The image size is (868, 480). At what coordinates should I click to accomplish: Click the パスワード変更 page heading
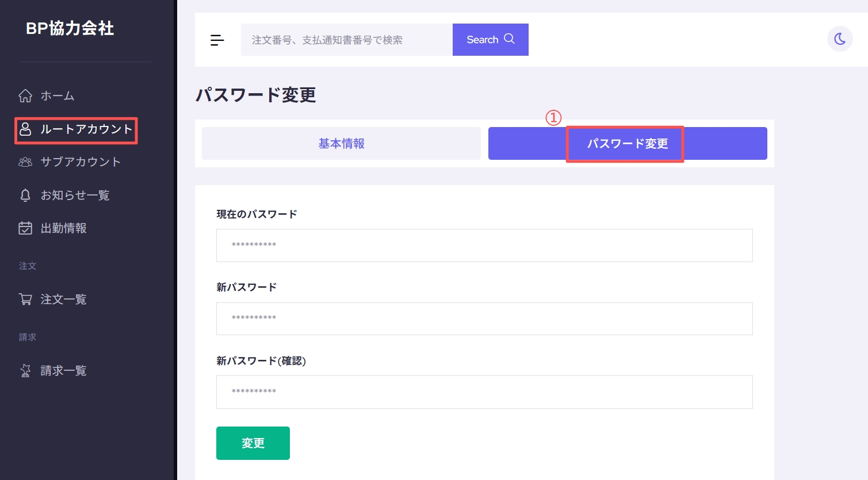[256, 95]
